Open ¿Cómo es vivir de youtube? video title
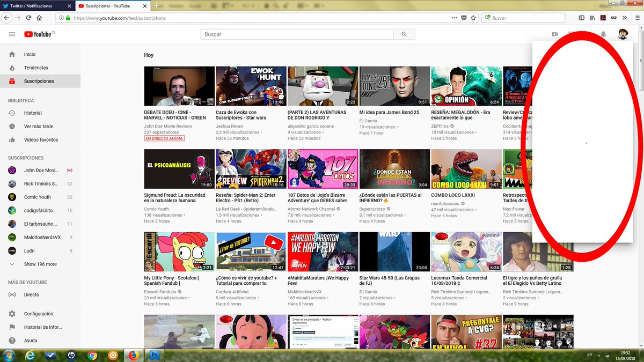The width and height of the screenshot is (644, 362). click(x=247, y=280)
